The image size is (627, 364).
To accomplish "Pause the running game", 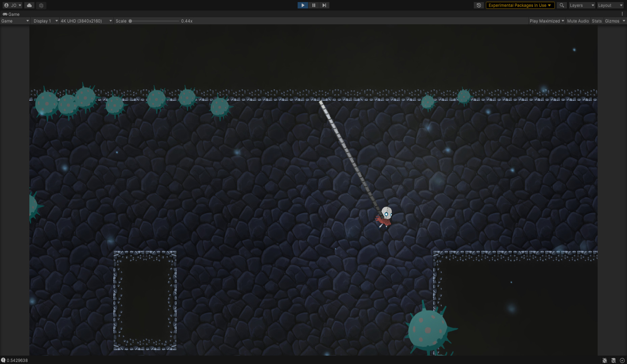I will coord(313,5).
